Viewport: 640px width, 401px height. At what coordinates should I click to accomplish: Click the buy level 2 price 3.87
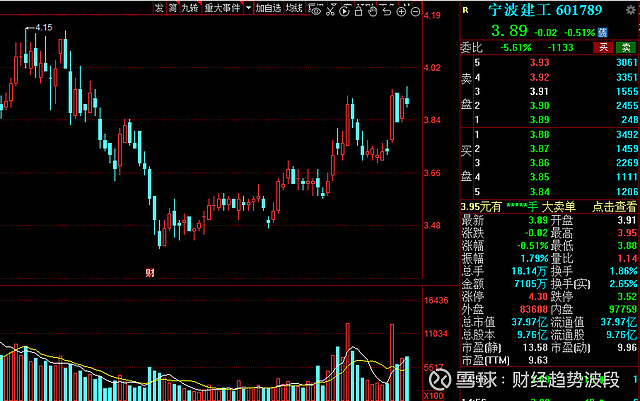(540, 149)
